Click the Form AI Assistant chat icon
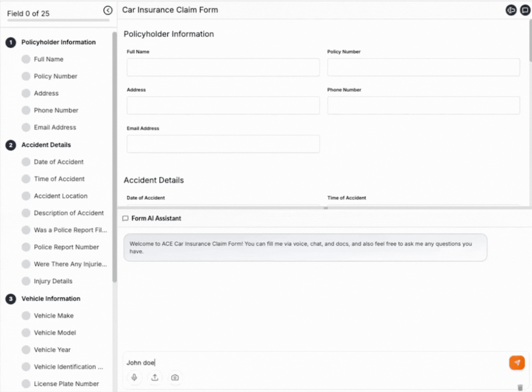The image size is (532, 392). point(126,218)
